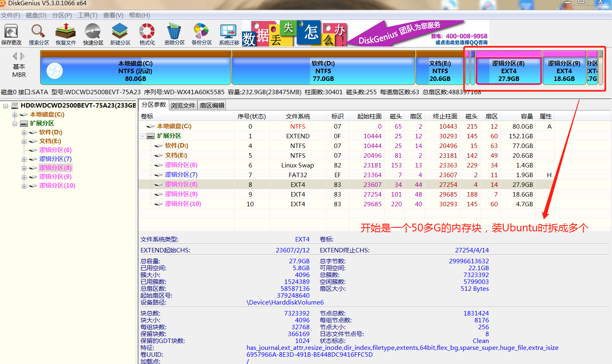Click the 格式化 format icon
The width and height of the screenshot is (612, 364).
147,34
